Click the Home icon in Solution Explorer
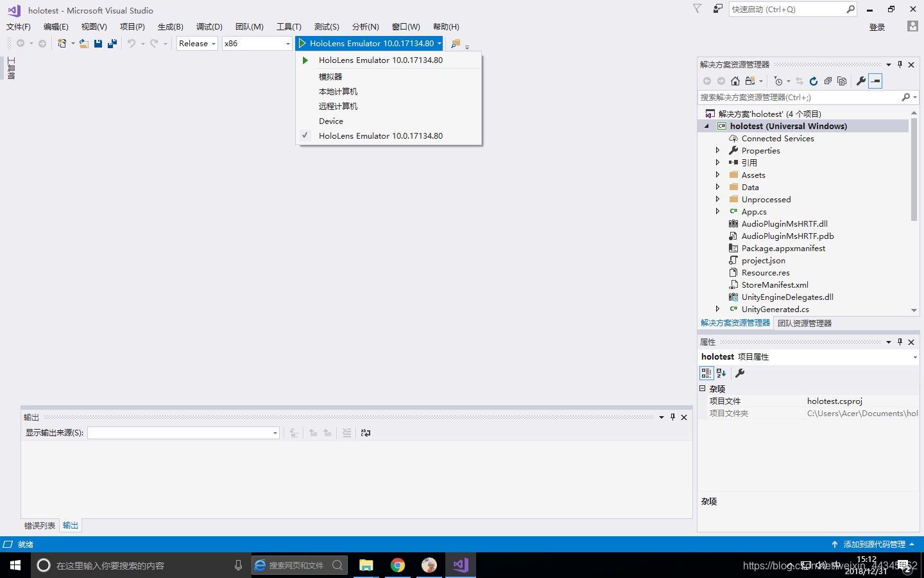Viewport: 924px width, 578px height. point(735,81)
